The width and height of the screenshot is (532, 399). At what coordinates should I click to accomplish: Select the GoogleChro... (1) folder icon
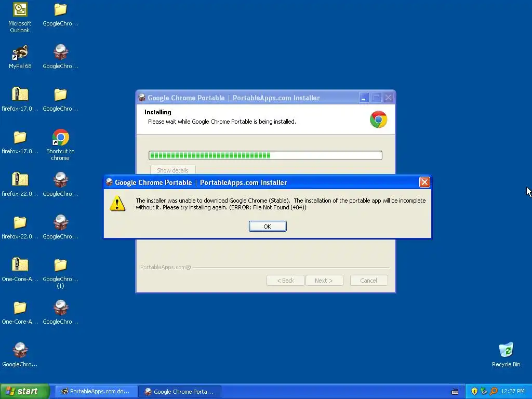[x=60, y=273]
